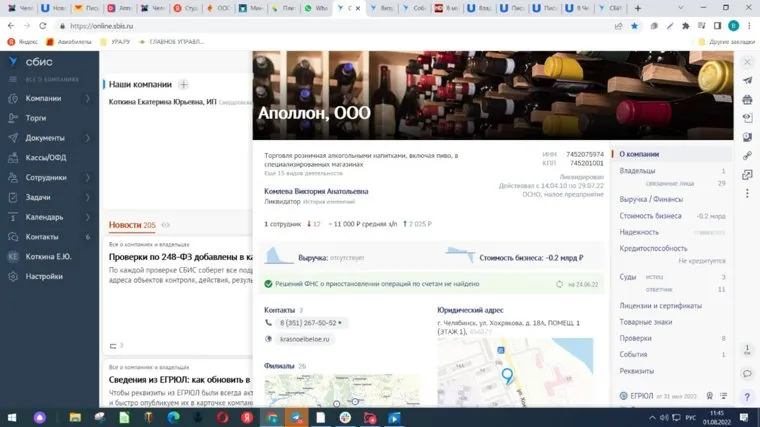760x427 pixels.
Task: Open the krasnoeibeloe.ru website link
Action: (305, 339)
